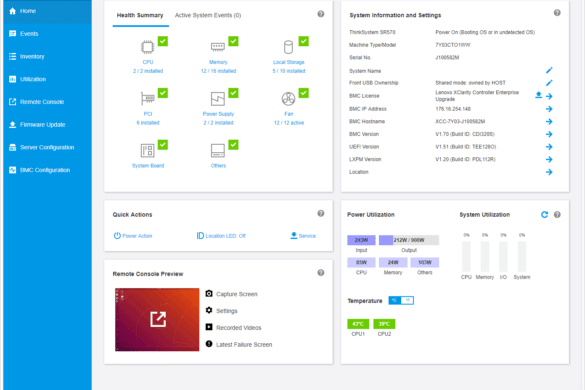Click the System Board health icon
The width and height of the screenshot is (585, 390).
pos(147,150)
